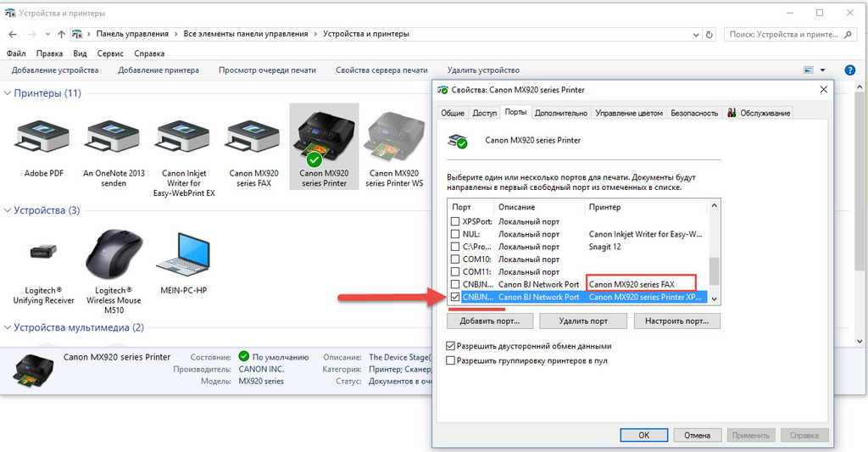Open view options dropdown arrow
The image size is (868, 452).
pos(822,70)
